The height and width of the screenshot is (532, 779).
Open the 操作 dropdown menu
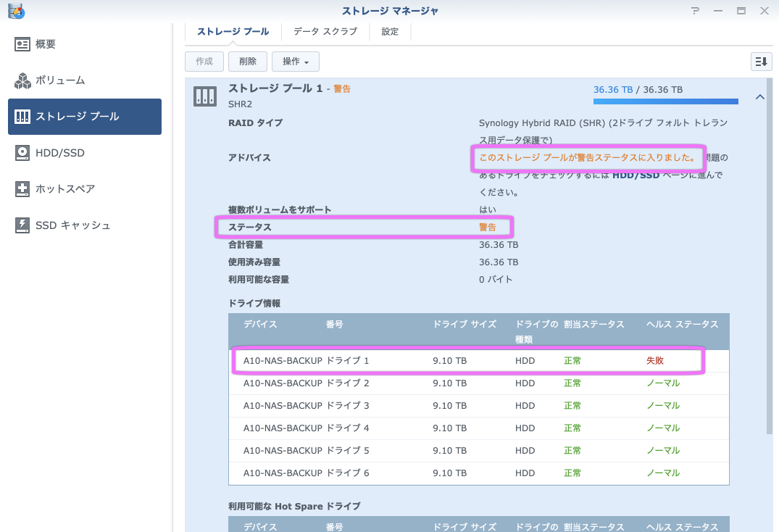pos(295,62)
